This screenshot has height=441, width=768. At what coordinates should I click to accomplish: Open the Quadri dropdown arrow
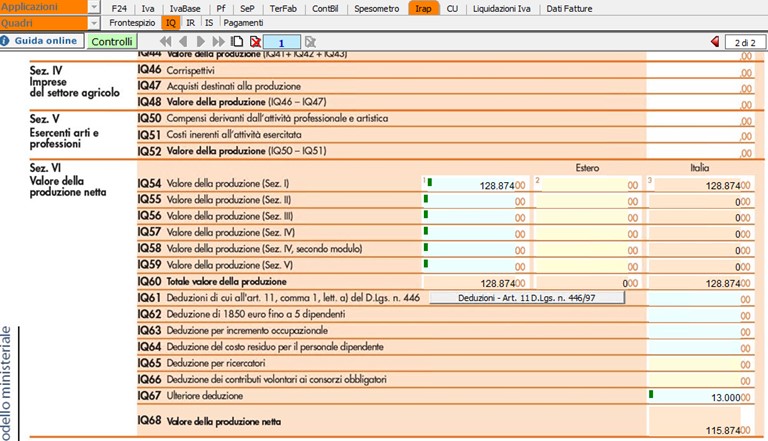coord(94,23)
